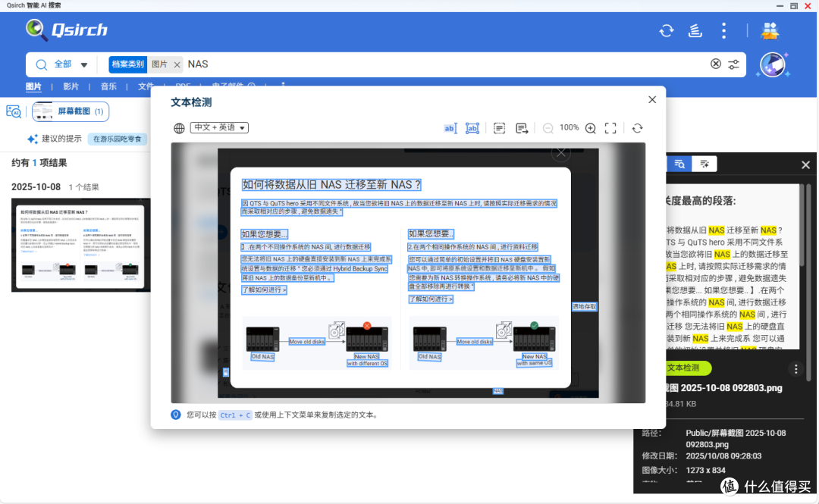
Task: Open the 中文 + 英语 language dropdown
Action: pyautogui.click(x=219, y=127)
